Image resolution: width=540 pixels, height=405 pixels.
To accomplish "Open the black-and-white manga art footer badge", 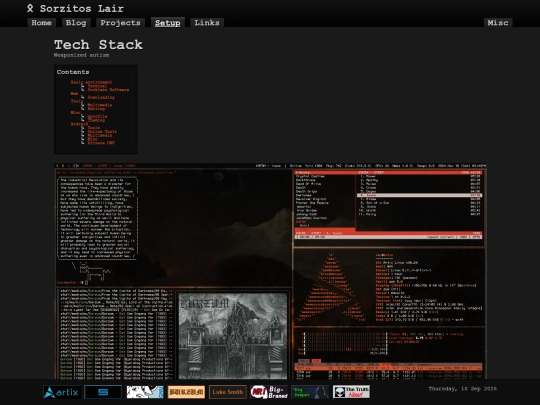I will click(x=145, y=392).
